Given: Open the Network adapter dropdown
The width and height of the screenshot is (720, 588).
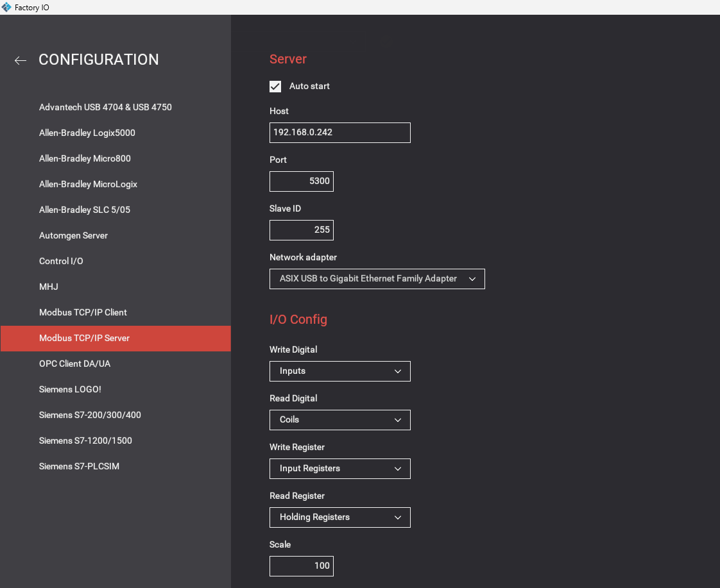Looking at the screenshot, I should tap(377, 279).
